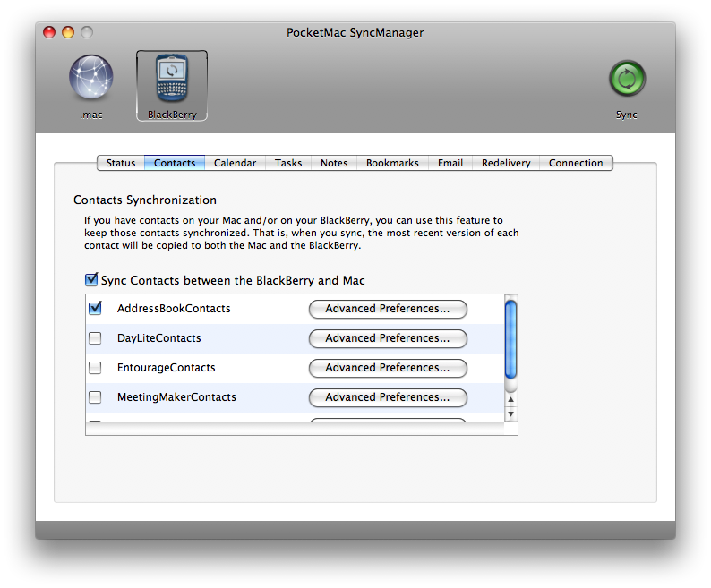Open Advanced Preferences for EntourageContacts
The image size is (711, 588).
388,368
